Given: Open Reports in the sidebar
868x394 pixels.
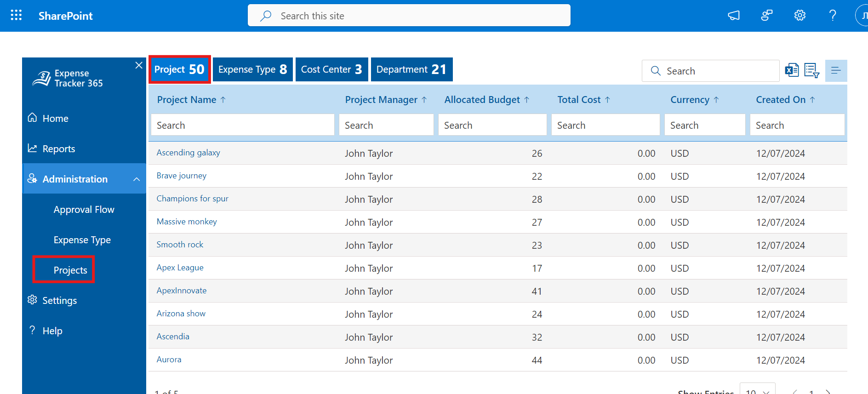Looking at the screenshot, I should point(58,148).
